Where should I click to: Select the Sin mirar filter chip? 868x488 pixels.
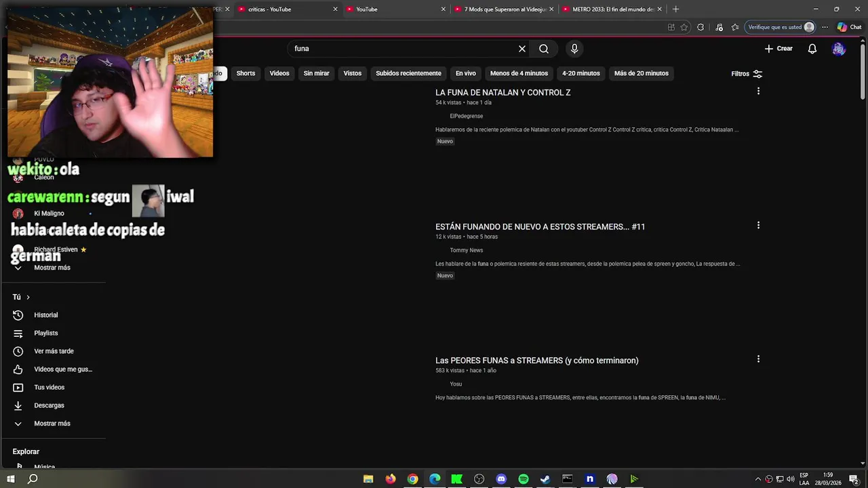316,73
